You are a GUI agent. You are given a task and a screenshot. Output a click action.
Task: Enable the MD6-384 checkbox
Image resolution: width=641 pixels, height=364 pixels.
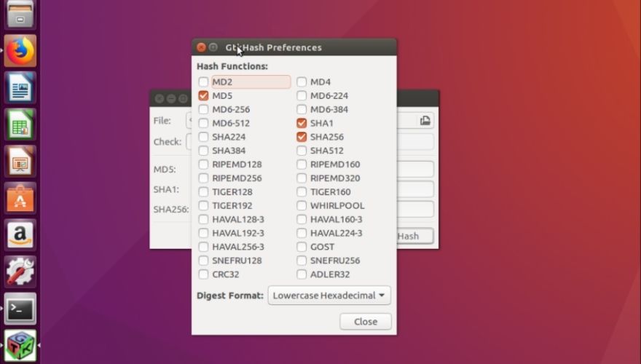[302, 109]
